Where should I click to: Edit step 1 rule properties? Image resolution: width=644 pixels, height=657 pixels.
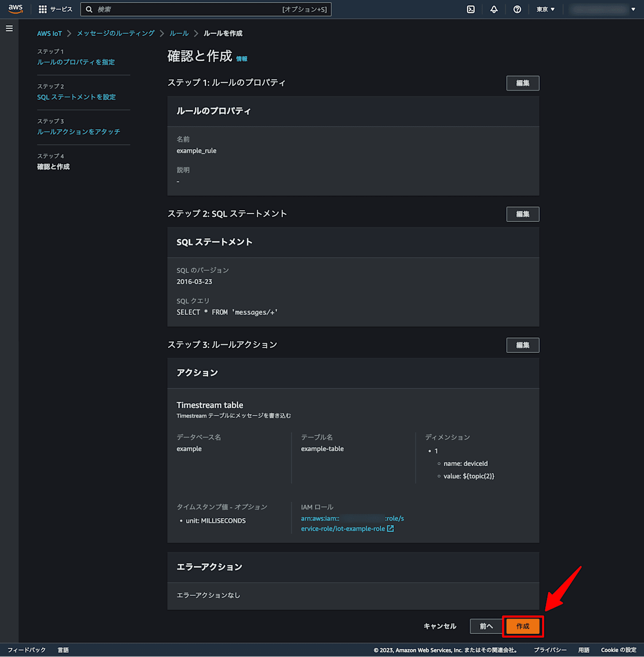pos(523,83)
